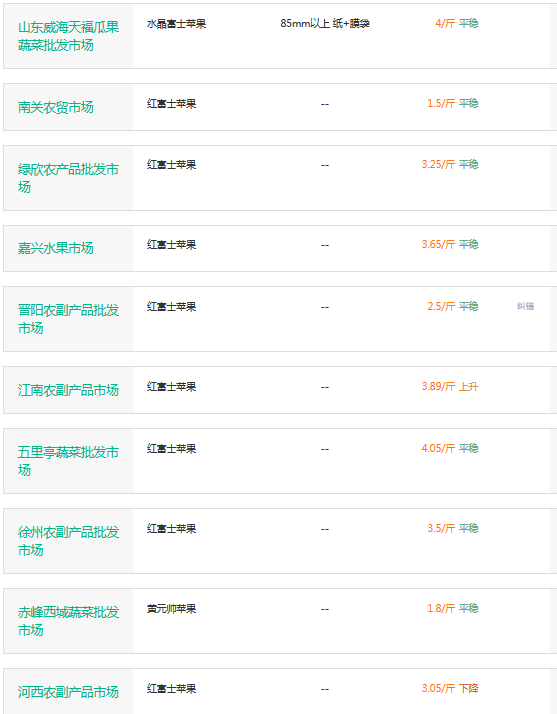Open 山东威海天福瓜果蔬菜批发市场 market link
The height and width of the screenshot is (714, 557).
point(68,36)
